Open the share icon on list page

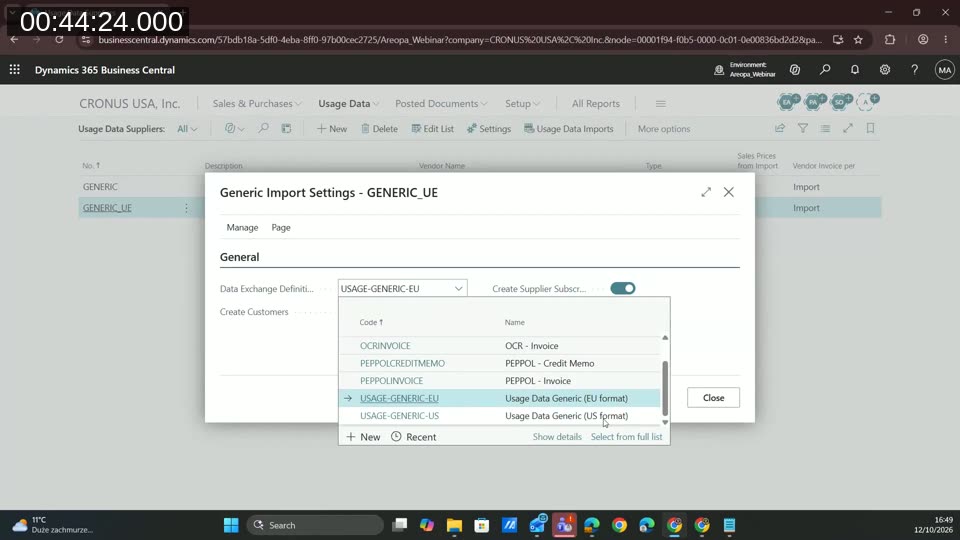[x=779, y=129]
